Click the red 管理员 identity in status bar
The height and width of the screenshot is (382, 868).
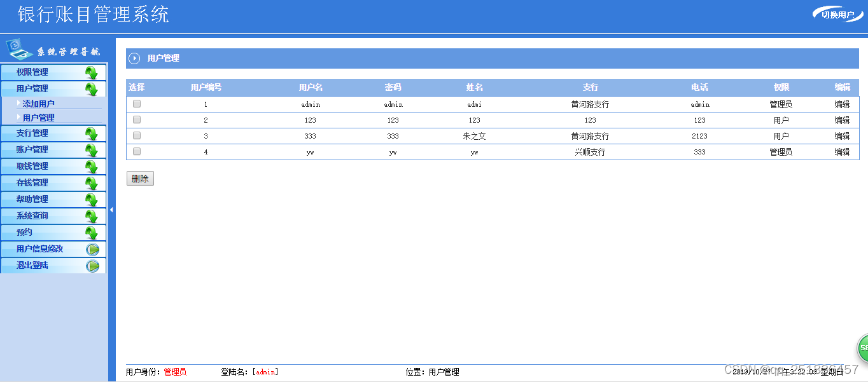pyautogui.click(x=175, y=372)
